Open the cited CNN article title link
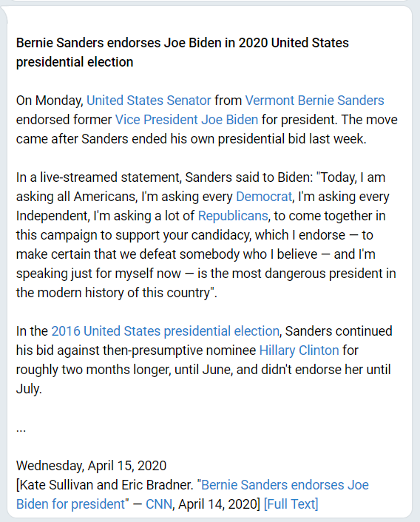420x522 pixels. coord(192,495)
